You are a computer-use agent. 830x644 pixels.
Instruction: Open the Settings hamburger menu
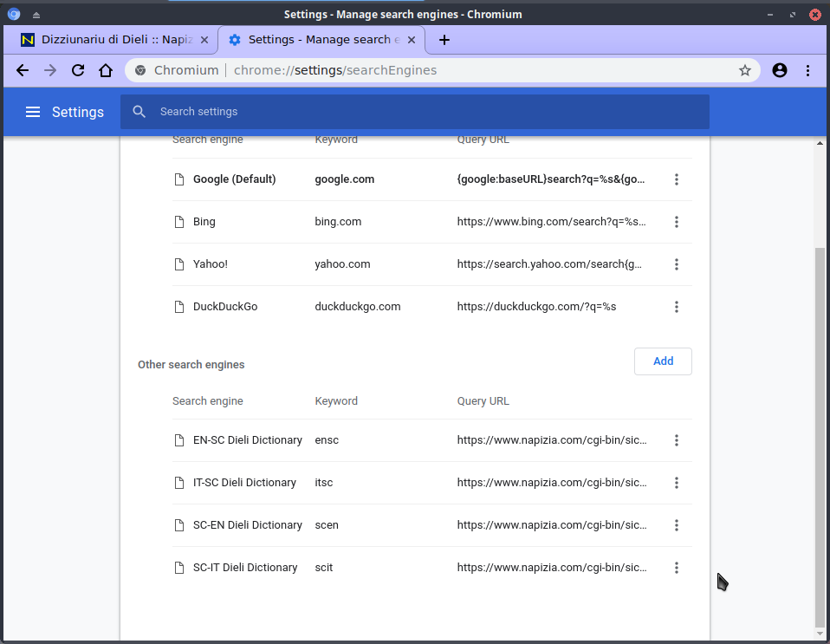click(33, 112)
